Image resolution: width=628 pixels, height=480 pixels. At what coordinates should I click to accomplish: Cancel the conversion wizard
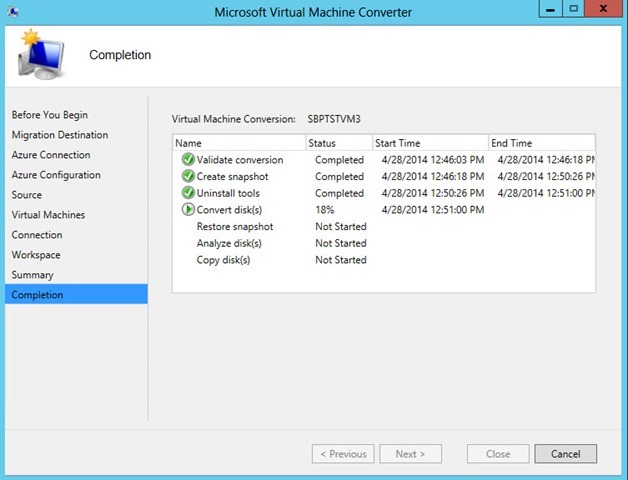click(566, 454)
